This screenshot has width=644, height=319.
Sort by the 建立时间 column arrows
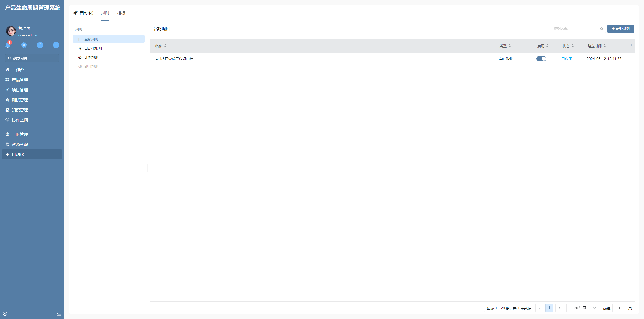[605, 46]
